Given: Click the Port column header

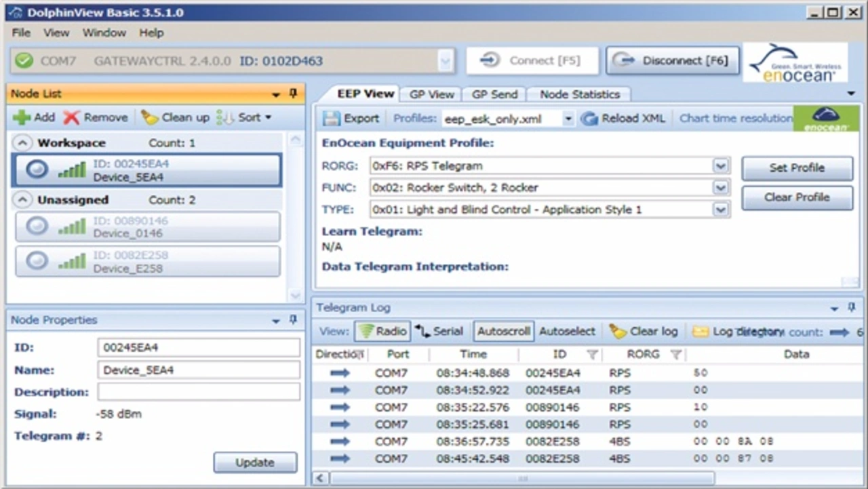Looking at the screenshot, I should tap(398, 354).
